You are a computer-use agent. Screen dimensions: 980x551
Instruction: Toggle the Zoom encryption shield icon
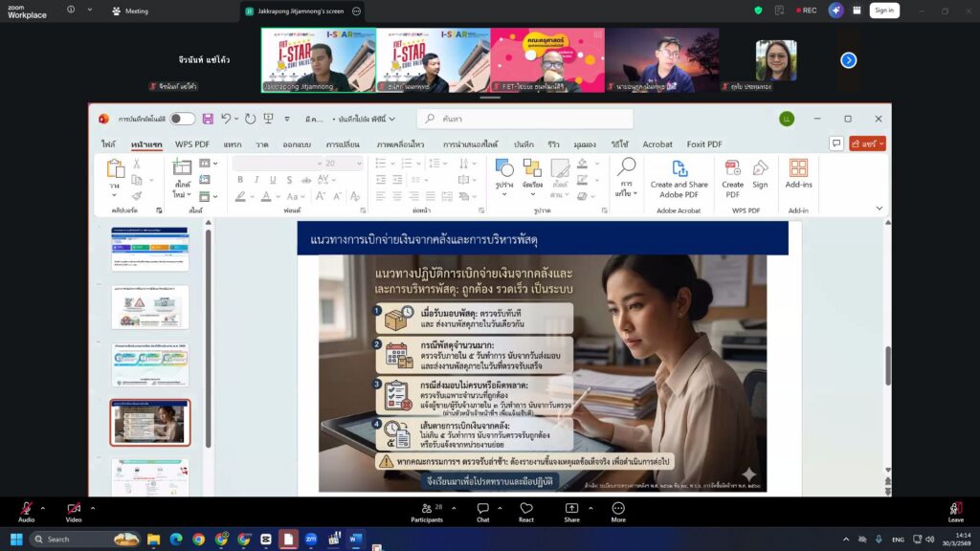(758, 11)
